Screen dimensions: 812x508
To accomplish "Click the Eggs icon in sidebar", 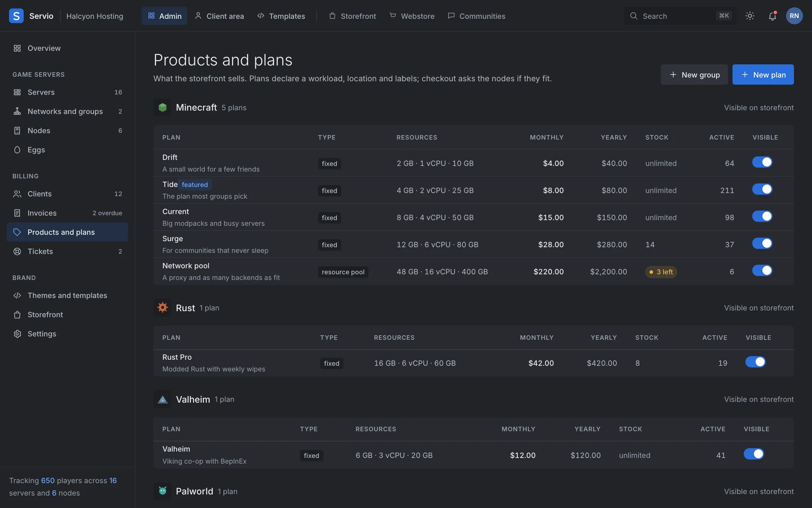I will tap(17, 150).
